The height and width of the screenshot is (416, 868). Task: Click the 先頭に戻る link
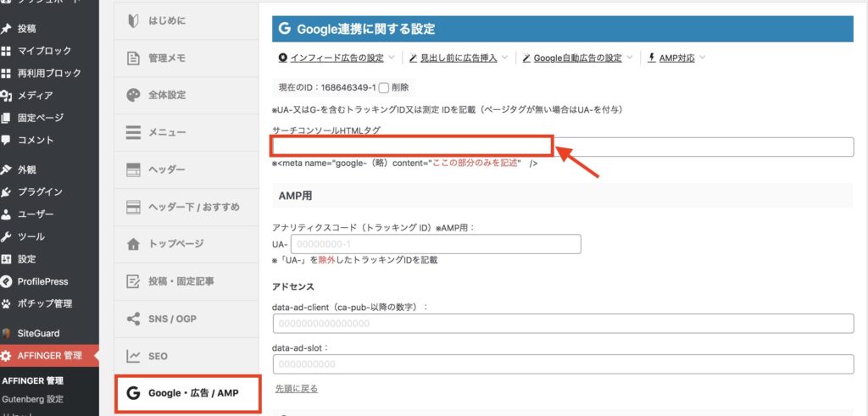(297, 389)
